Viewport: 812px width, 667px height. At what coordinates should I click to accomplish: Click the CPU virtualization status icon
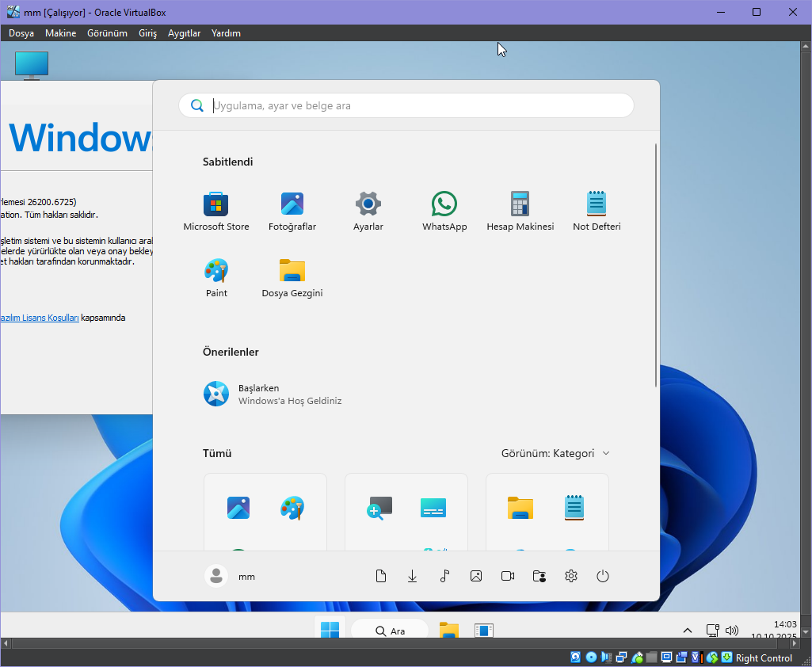click(698, 657)
